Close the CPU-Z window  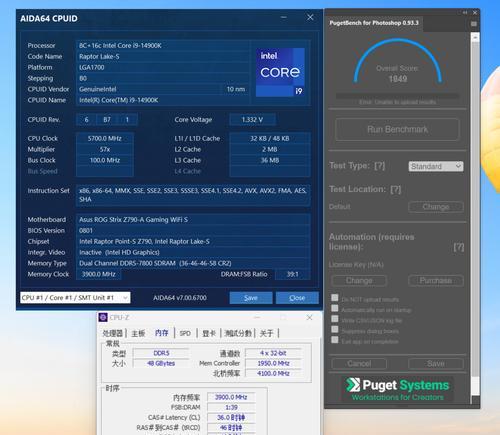(x=309, y=317)
